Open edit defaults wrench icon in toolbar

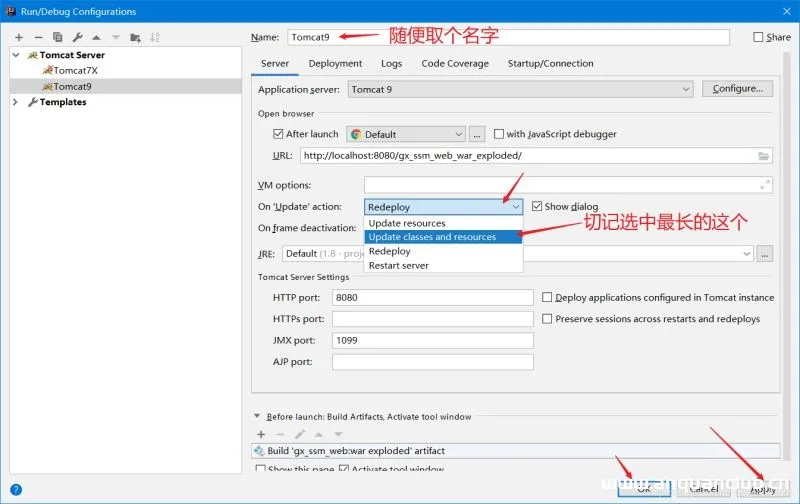(77, 37)
